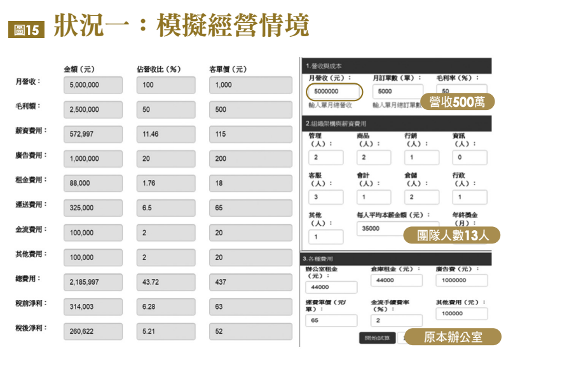Click the 開始試算 button

pyautogui.click(x=377, y=338)
